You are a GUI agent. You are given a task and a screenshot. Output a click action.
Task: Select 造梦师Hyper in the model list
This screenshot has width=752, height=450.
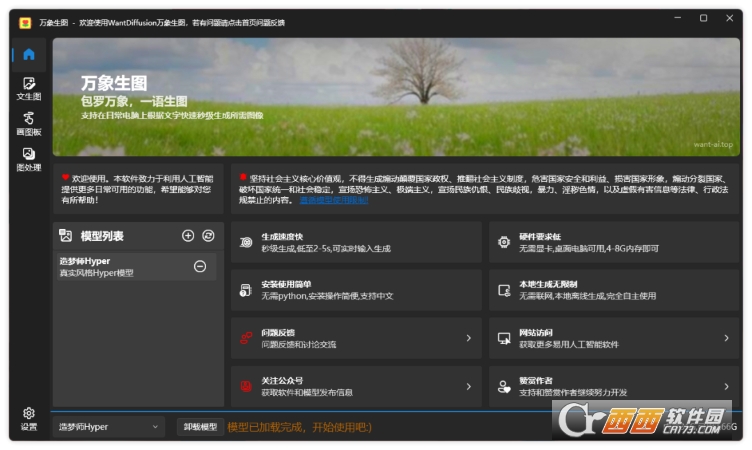(120, 266)
